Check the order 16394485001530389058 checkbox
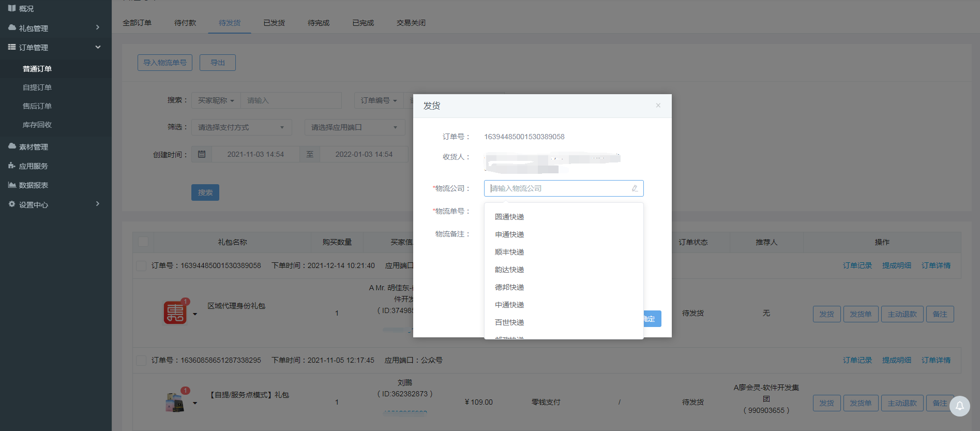Screen dimensions: 980x431 click(141, 265)
